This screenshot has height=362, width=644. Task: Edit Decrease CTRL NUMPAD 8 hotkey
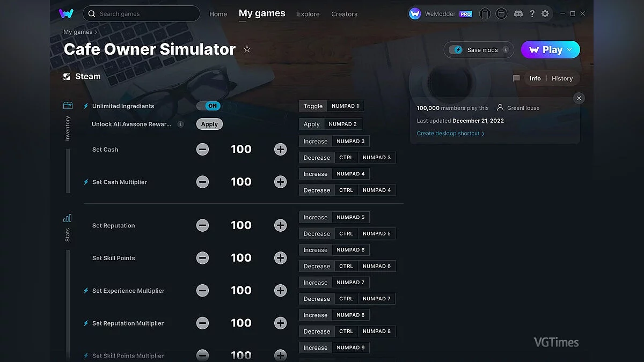(347, 331)
